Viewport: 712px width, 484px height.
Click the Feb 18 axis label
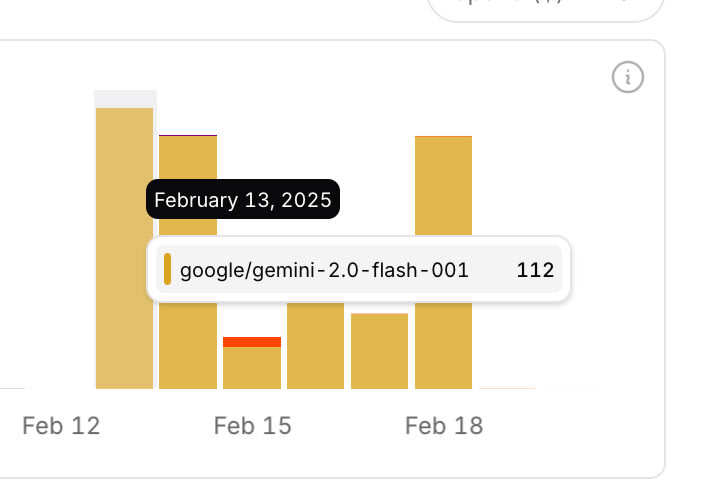coord(443,426)
